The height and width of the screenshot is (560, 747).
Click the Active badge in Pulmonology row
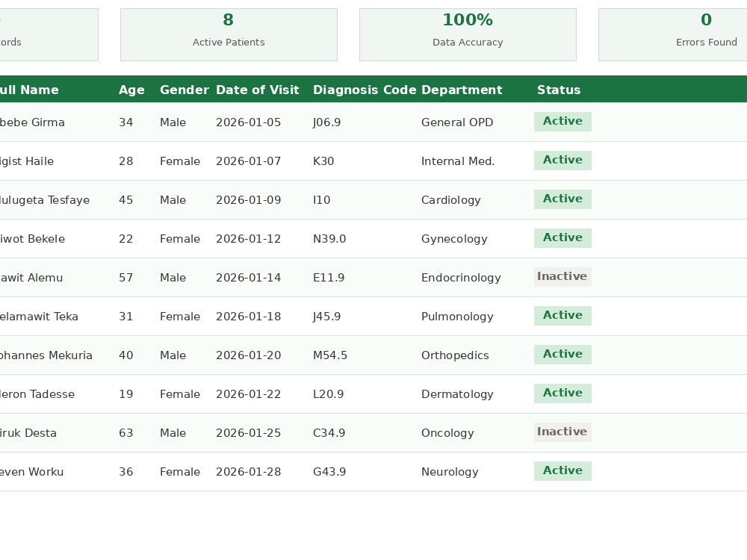tap(562, 316)
